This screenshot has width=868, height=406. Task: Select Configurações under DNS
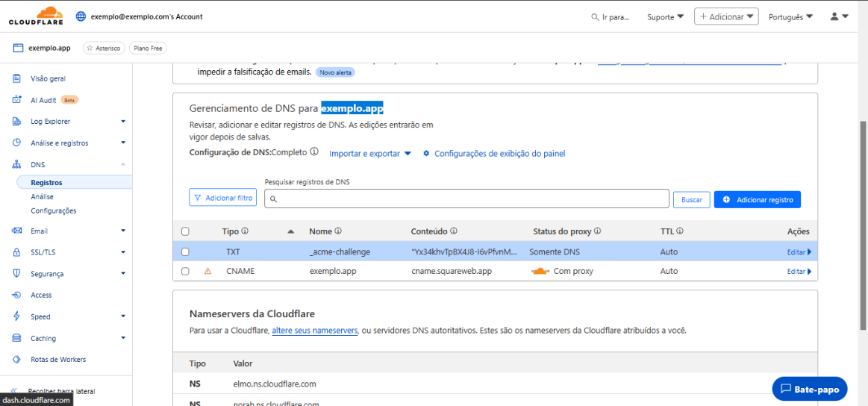pyautogui.click(x=54, y=210)
